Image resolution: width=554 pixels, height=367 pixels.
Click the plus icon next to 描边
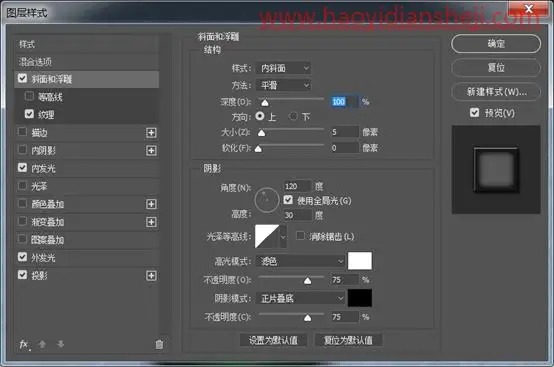tap(151, 133)
